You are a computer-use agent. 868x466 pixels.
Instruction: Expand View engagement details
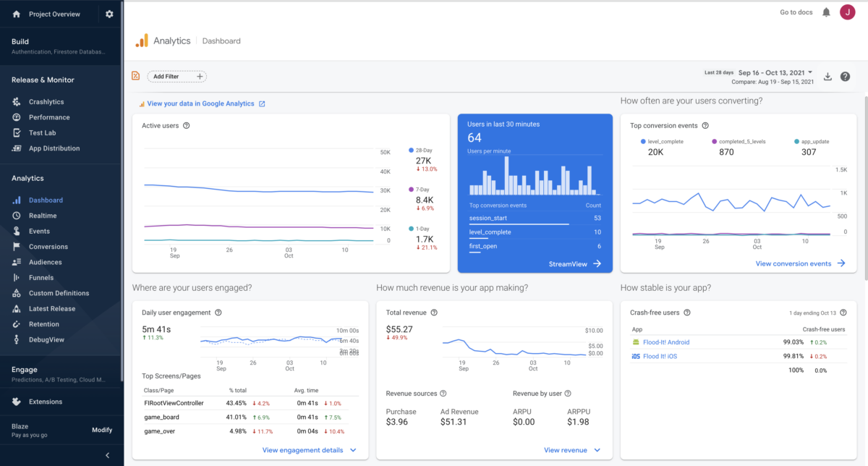304,449
